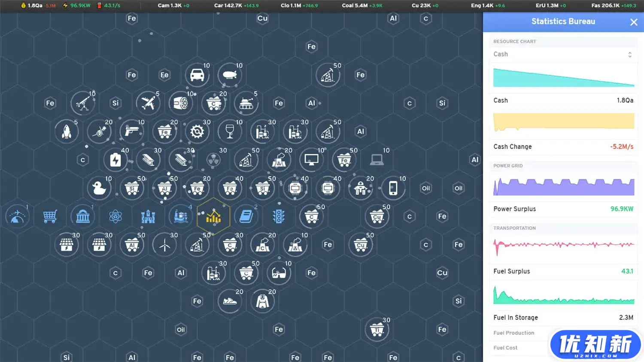
Task: Click the Car 142.7K resource in top bar
Action: click(x=236, y=6)
